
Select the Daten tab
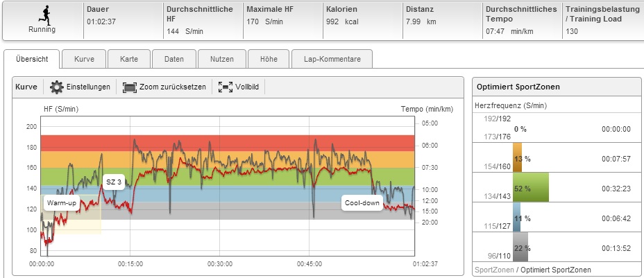pyautogui.click(x=174, y=60)
